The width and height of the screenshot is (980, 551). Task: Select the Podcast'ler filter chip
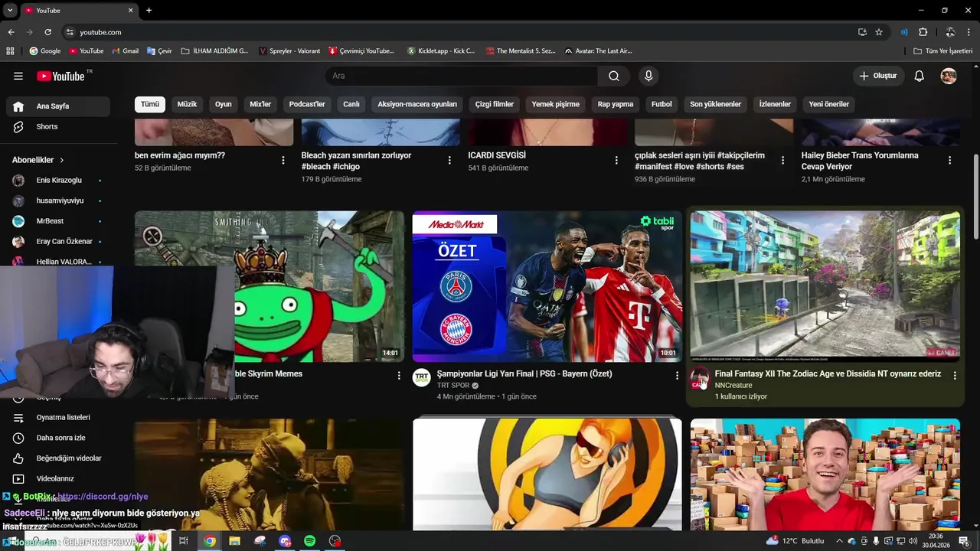coord(307,104)
